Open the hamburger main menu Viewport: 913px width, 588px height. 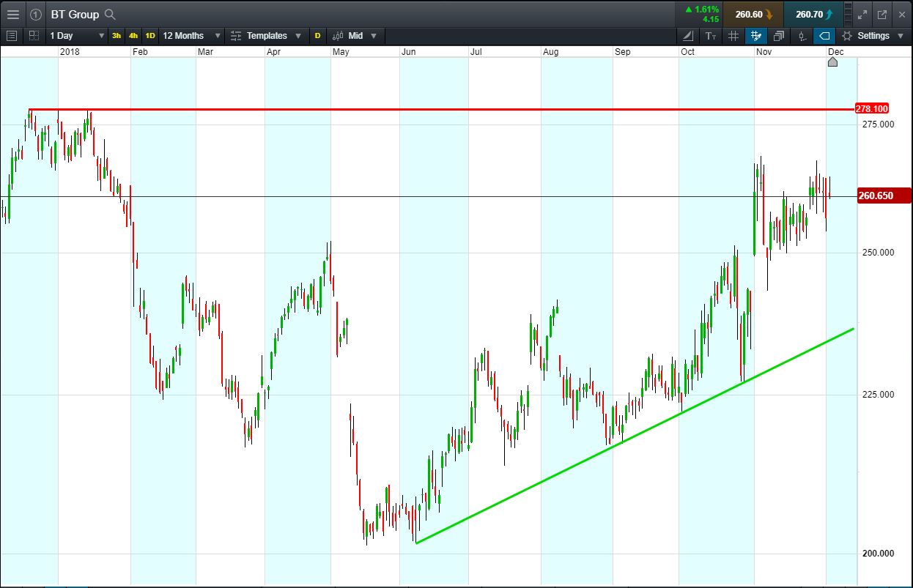12,14
